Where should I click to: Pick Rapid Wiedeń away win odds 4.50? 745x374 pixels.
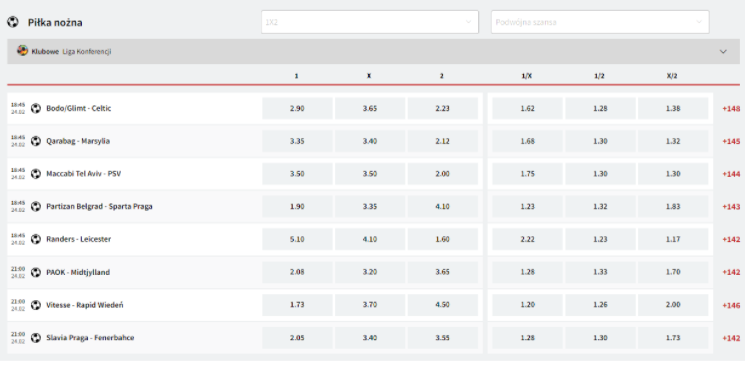pos(443,305)
